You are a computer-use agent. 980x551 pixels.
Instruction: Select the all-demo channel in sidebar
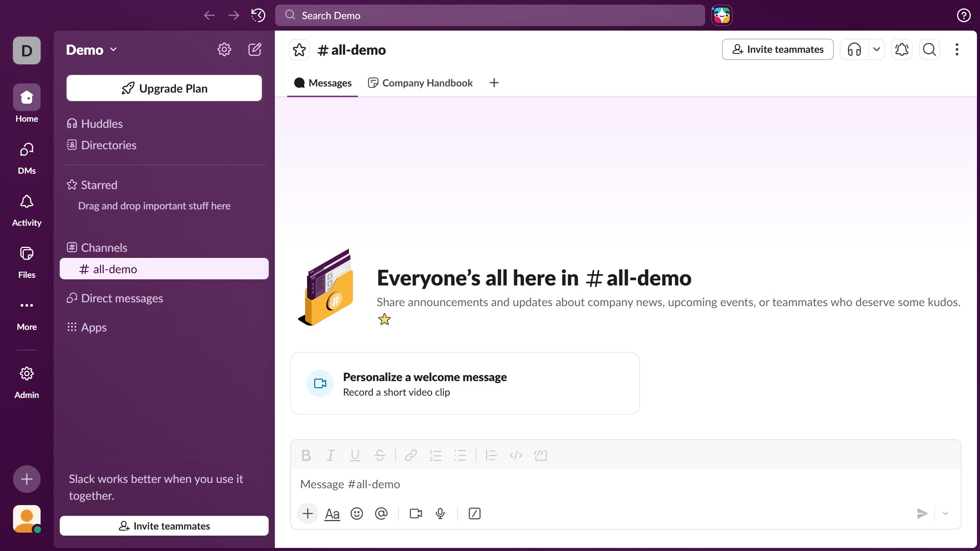[x=164, y=269]
